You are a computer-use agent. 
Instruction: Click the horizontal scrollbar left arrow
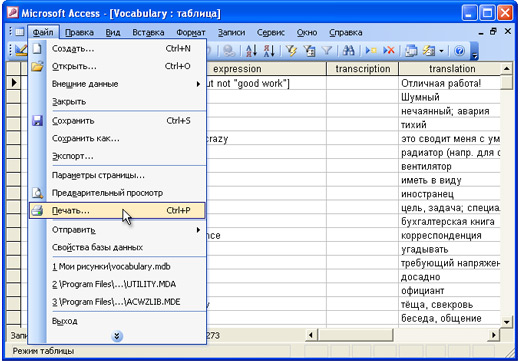point(311,335)
